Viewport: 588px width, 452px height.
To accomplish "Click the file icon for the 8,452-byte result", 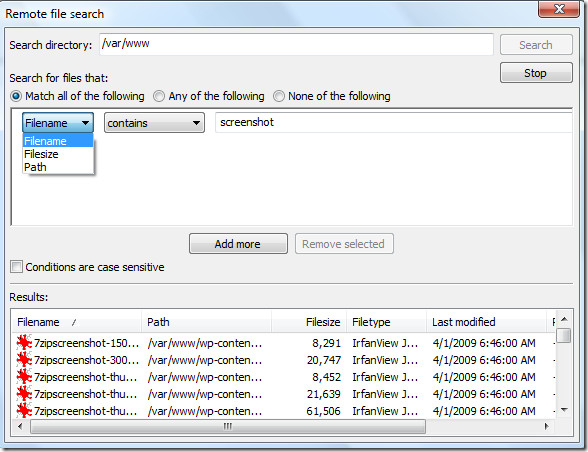I will [24, 377].
